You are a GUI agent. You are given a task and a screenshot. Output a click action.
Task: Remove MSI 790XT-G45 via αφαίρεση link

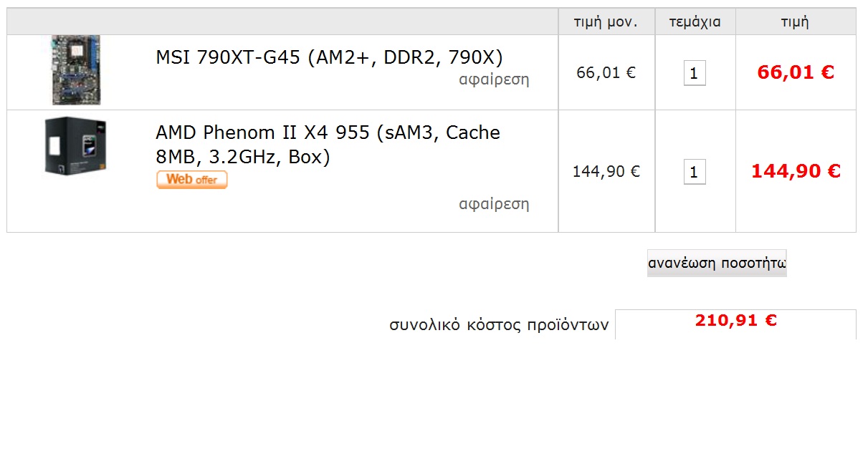coord(494,79)
